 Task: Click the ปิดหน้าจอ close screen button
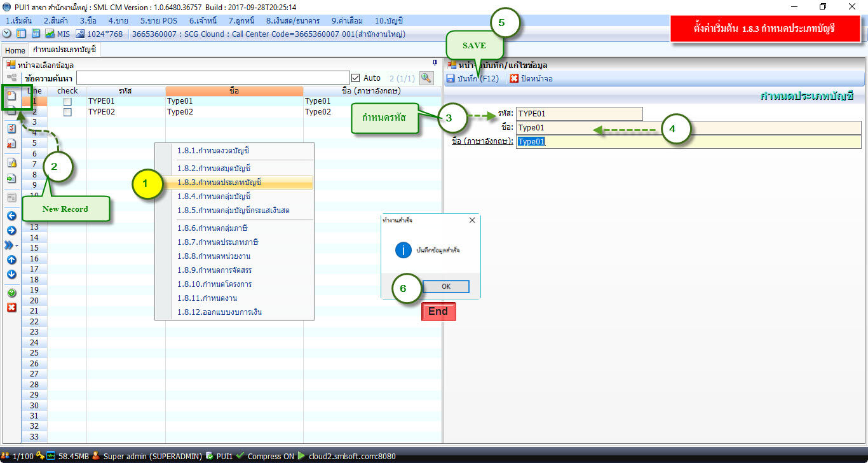[531, 78]
